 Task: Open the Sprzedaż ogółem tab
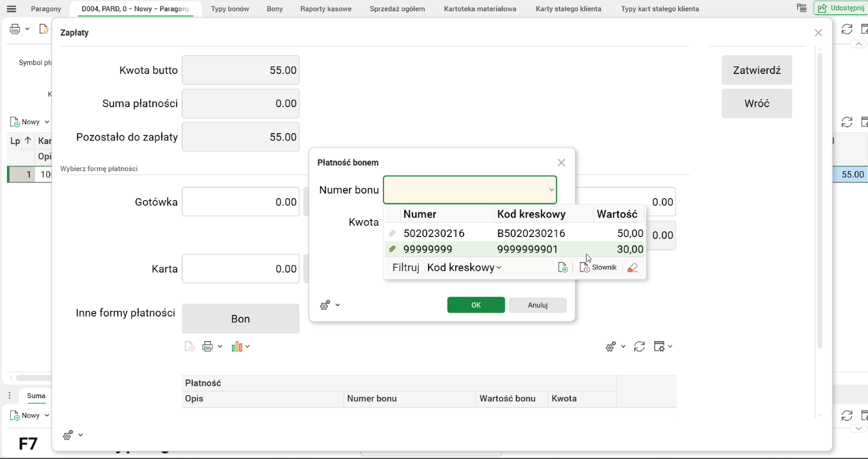click(x=397, y=9)
